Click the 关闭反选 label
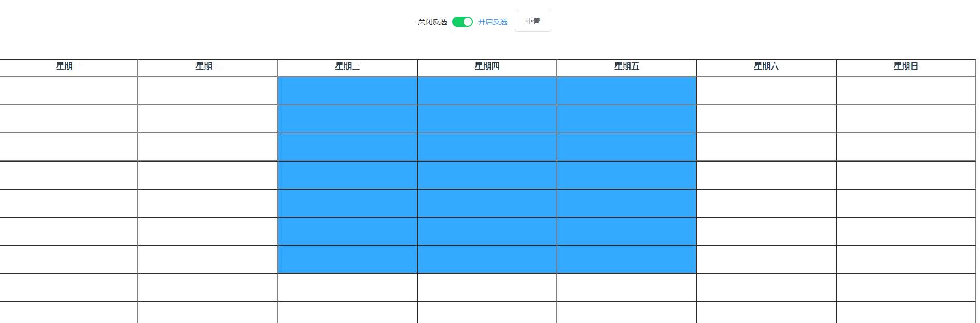Image resolution: width=980 pixels, height=323 pixels. pos(432,22)
